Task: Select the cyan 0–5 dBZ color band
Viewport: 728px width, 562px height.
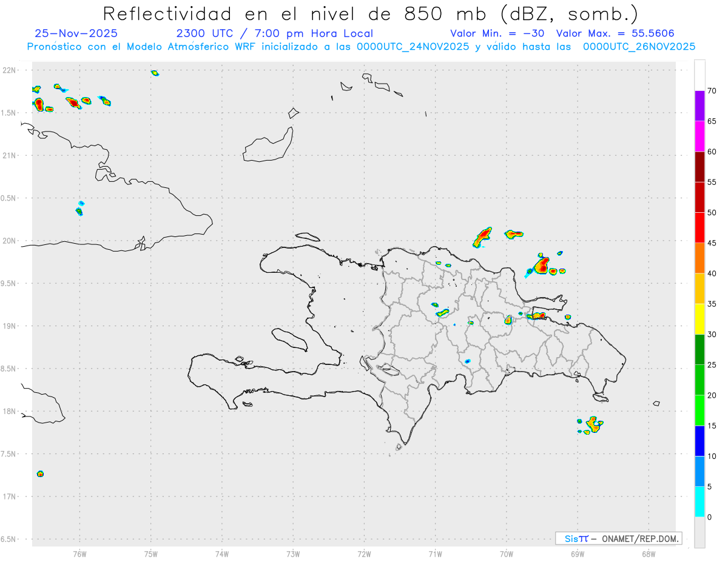Action: click(699, 502)
